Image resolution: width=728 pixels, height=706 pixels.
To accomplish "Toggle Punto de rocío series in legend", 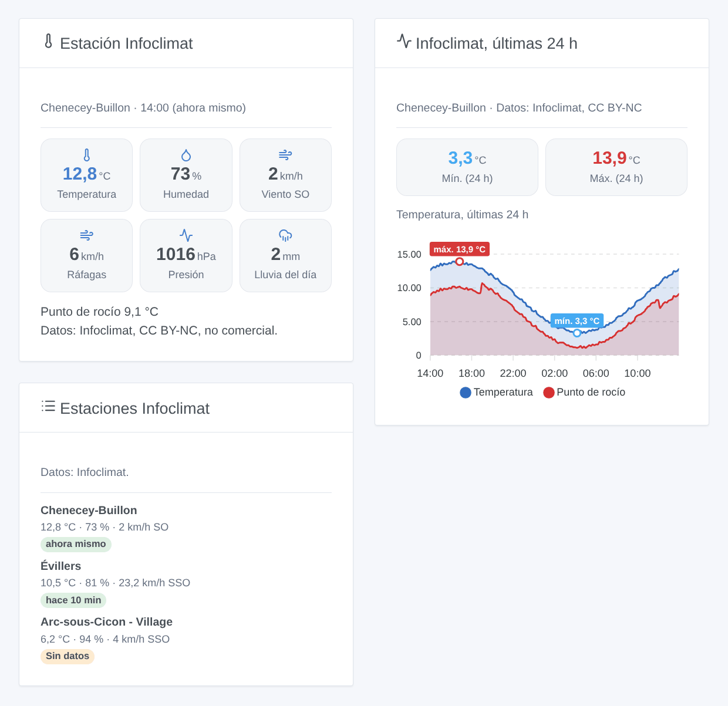I will pos(584,393).
